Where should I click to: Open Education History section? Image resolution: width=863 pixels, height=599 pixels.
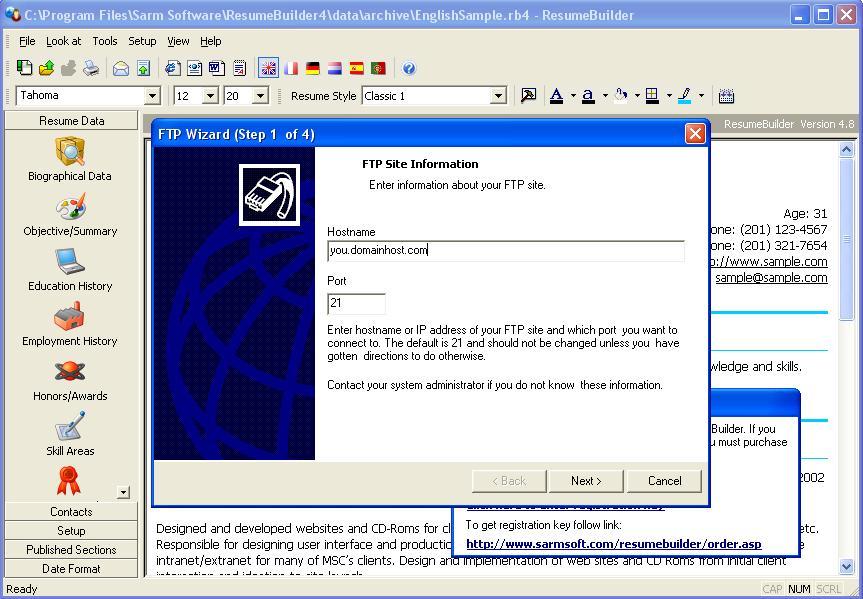tap(70, 270)
